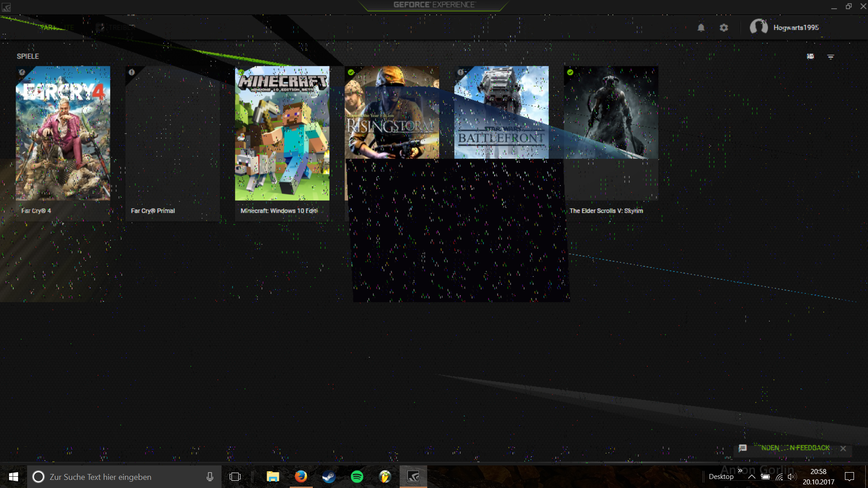Switch to the Startseite tab
Viewport: 868px width, 488px height.
[x=57, y=28]
